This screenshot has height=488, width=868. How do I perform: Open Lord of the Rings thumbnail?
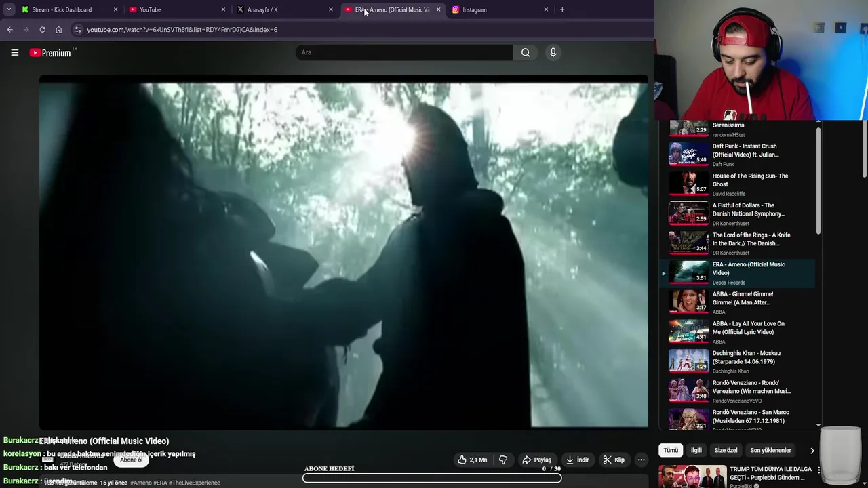coord(688,243)
